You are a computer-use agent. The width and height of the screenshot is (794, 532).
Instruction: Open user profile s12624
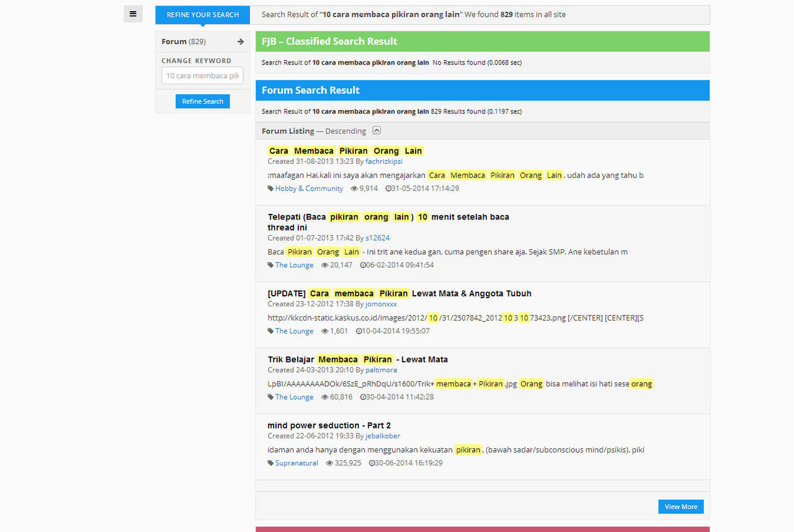pos(378,238)
